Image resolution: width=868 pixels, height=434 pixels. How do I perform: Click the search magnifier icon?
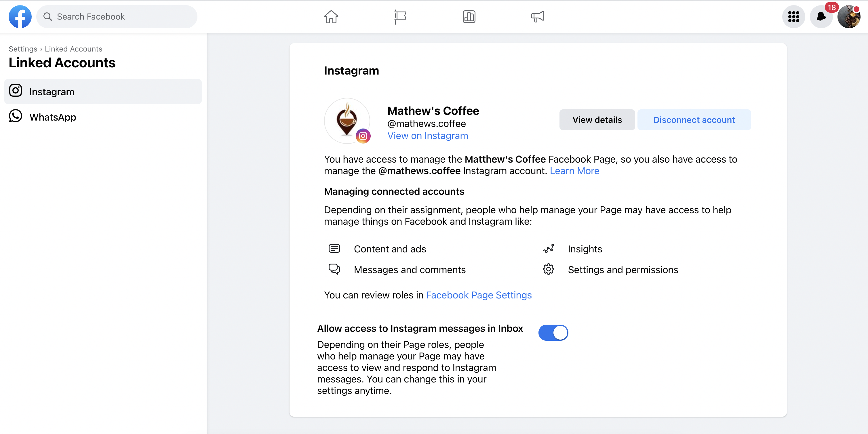(x=47, y=16)
